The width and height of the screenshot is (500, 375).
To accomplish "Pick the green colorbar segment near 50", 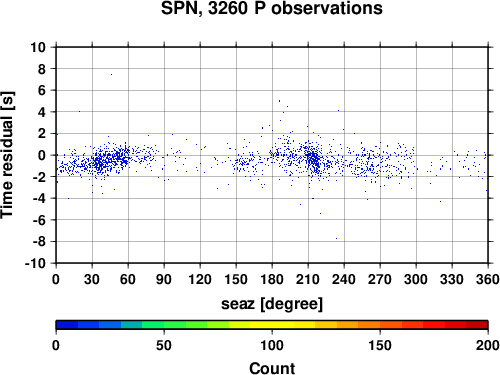I will point(164,325).
